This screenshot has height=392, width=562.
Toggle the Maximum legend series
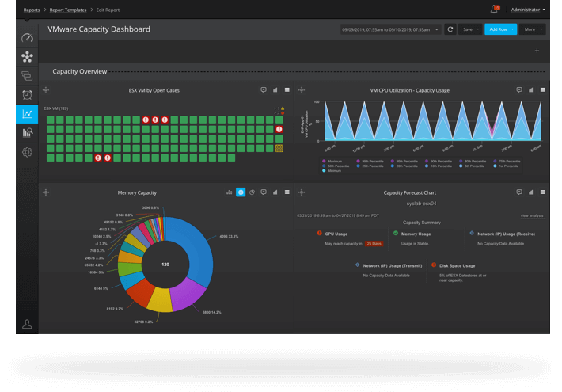pyautogui.click(x=332, y=162)
